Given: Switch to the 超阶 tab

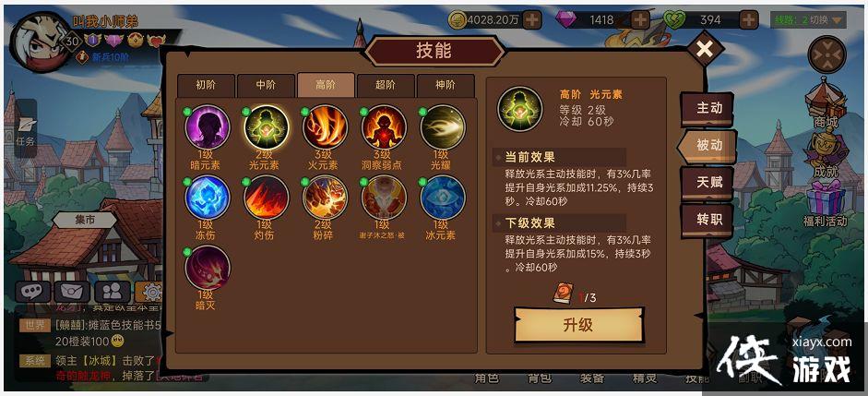Looking at the screenshot, I should pyautogui.click(x=386, y=86).
